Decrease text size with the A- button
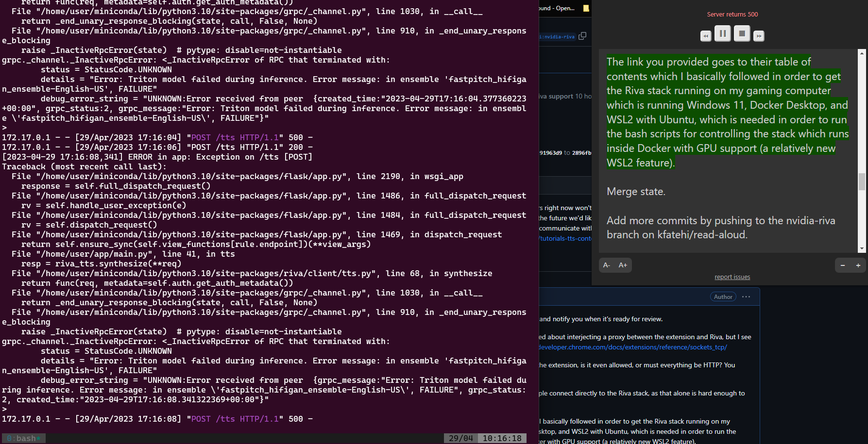The height and width of the screenshot is (444, 868). click(x=606, y=265)
